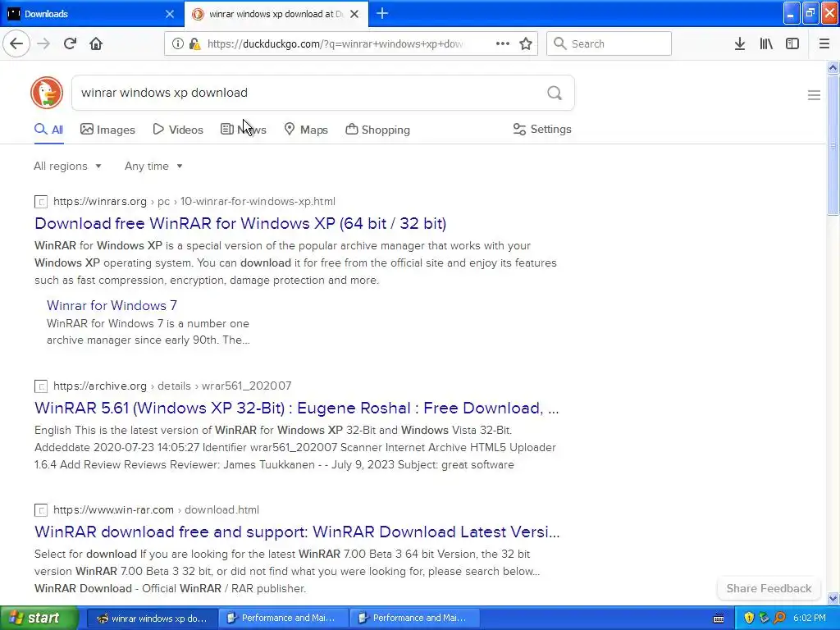
Task: Show site information icon in address bar
Action: click(x=178, y=43)
